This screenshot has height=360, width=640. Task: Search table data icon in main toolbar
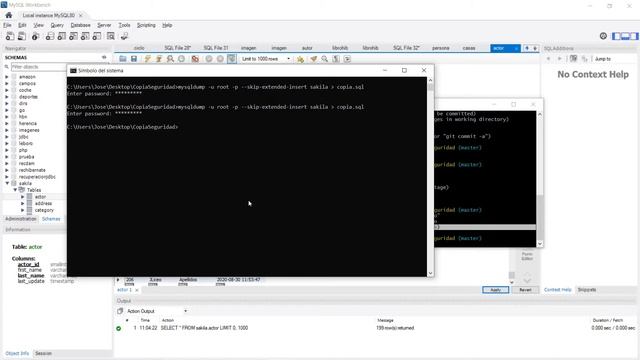(111, 36)
